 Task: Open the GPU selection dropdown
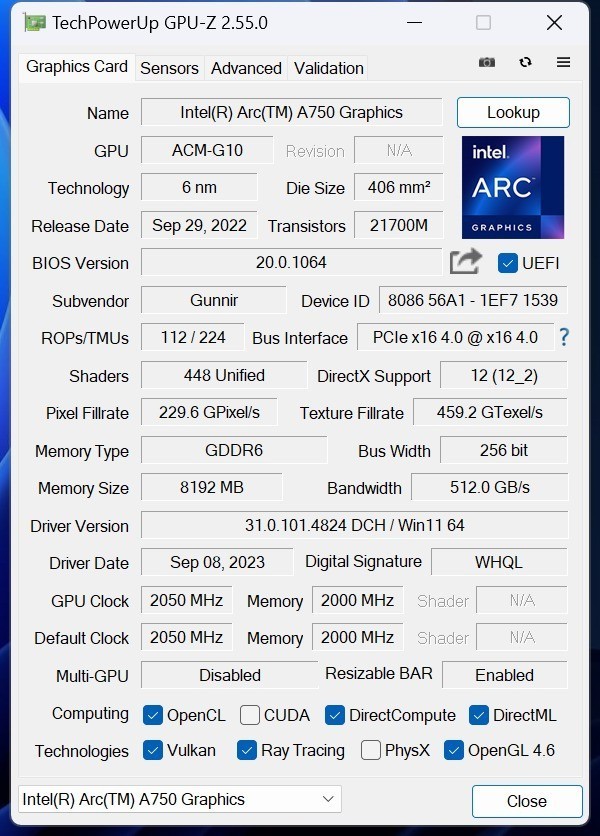pos(180,799)
